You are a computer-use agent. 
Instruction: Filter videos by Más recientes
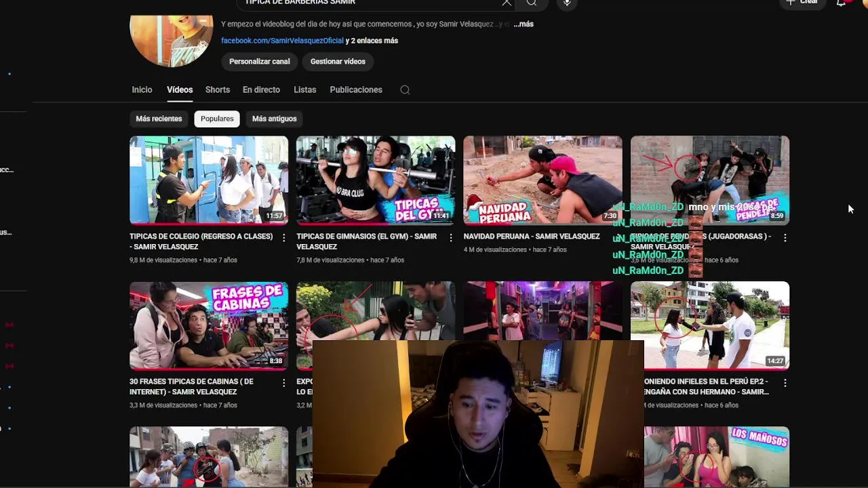tap(159, 119)
